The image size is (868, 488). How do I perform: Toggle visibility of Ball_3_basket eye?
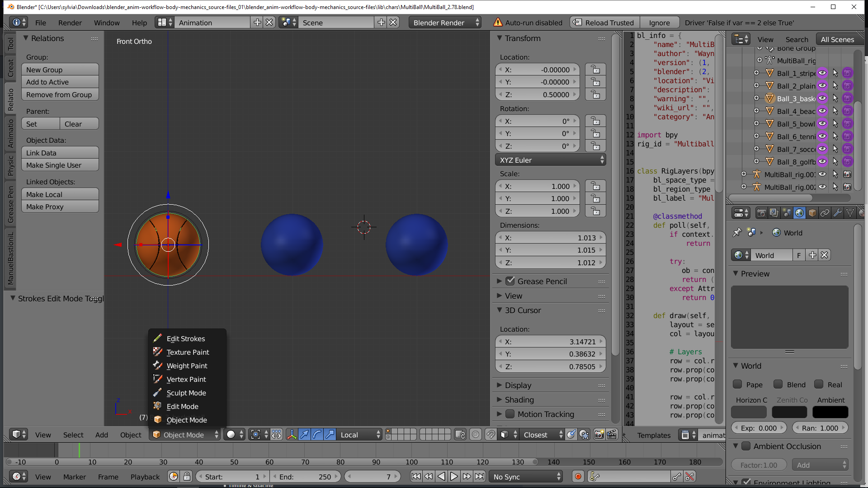pyautogui.click(x=822, y=99)
